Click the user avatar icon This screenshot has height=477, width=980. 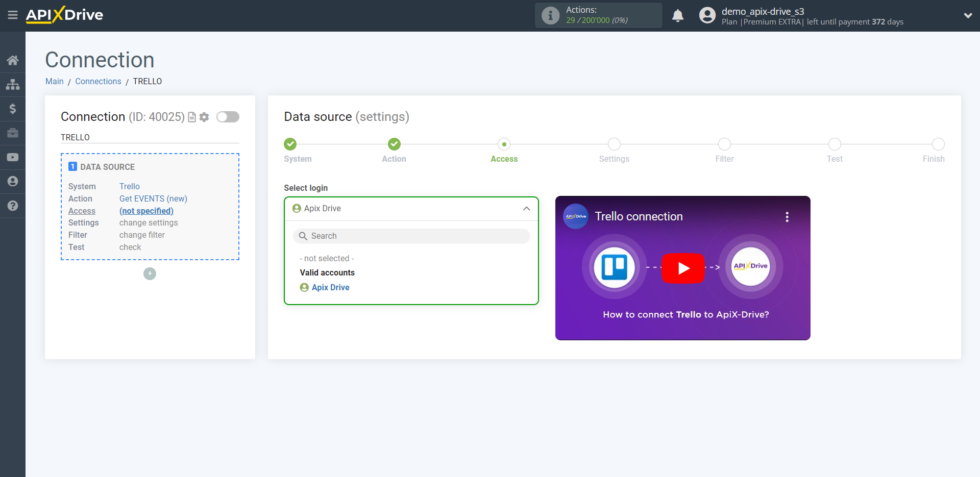[707, 15]
